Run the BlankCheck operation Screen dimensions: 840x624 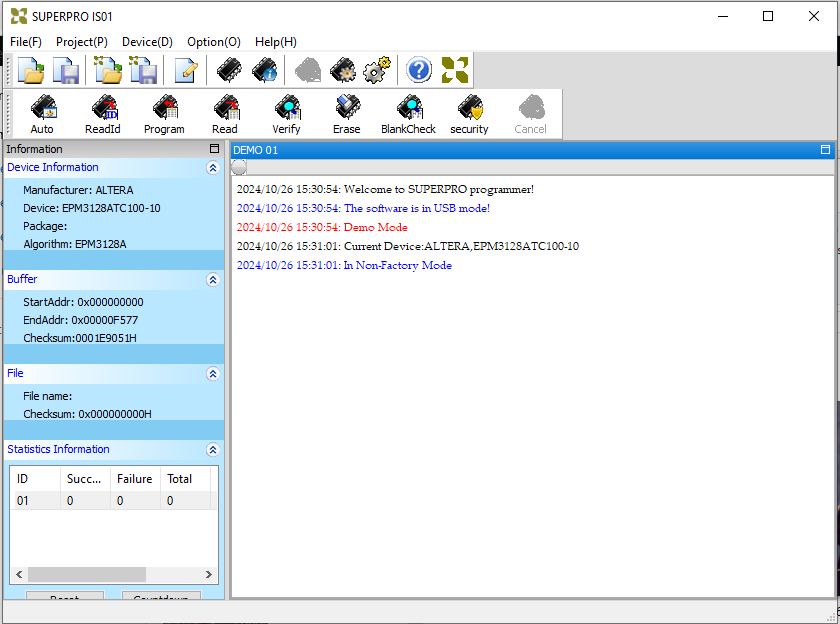coord(408,115)
